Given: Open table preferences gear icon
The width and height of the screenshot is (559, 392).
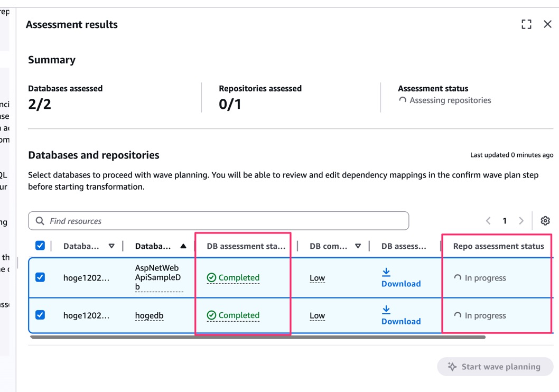Looking at the screenshot, I should (x=545, y=221).
